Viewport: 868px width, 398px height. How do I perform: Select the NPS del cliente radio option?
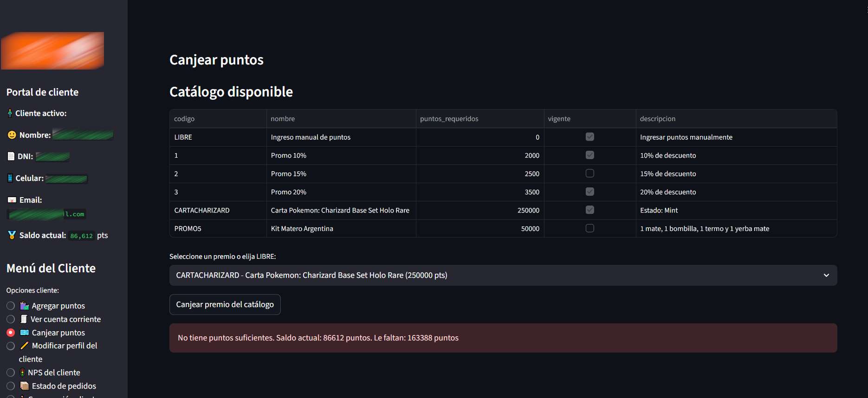pyautogui.click(x=11, y=372)
